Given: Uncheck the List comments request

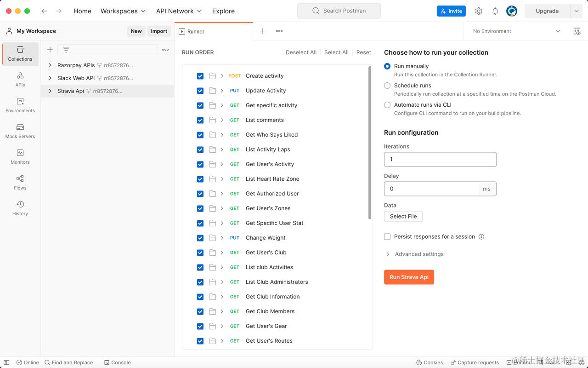Looking at the screenshot, I should click(x=200, y=120).
